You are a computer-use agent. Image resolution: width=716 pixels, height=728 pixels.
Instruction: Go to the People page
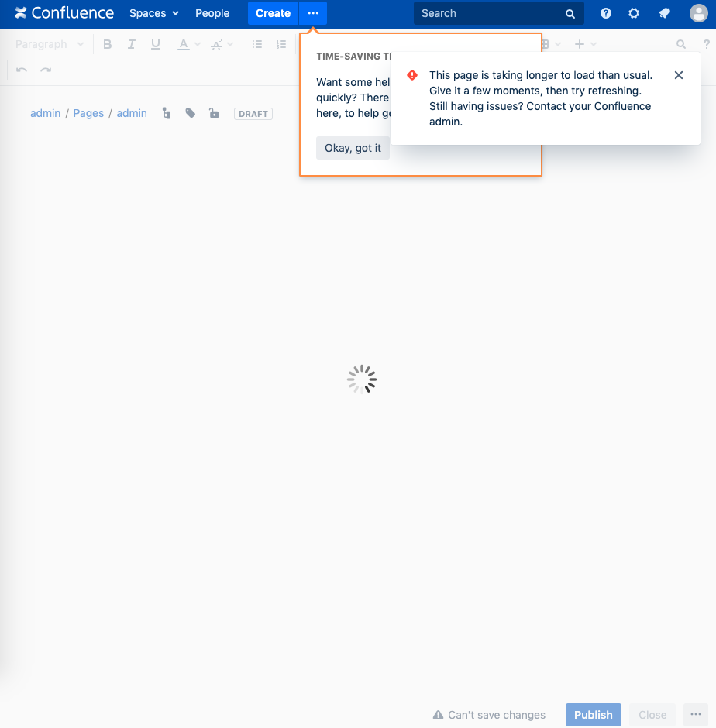point(212,13)
